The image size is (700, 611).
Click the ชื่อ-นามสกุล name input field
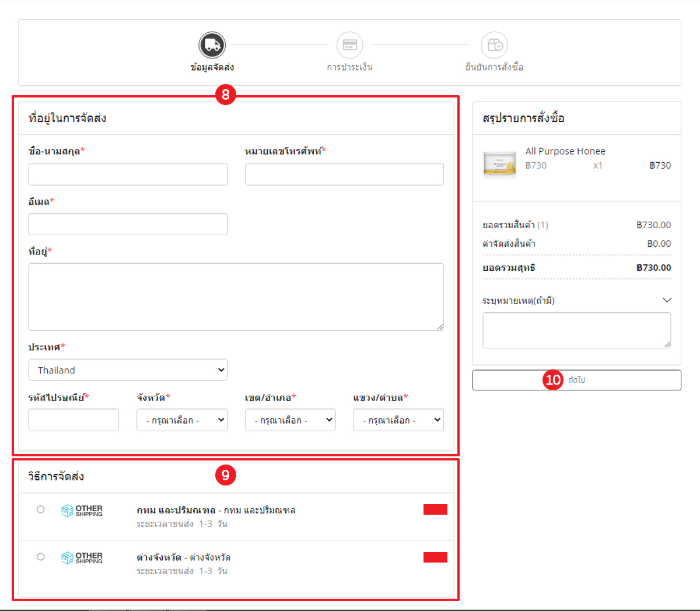pyautogui.click(x=128, y=174)
